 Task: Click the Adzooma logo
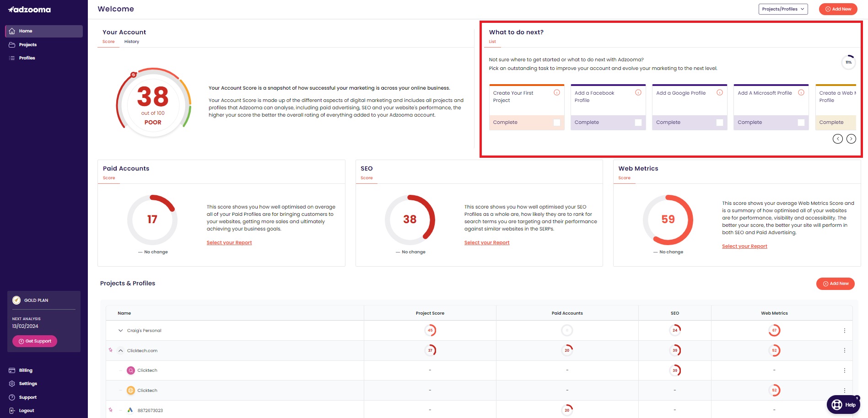point(29,10)
